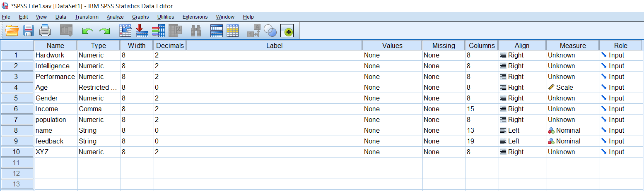
Task: Toggle the green plus Show All Variables icon
Action: click(287, 31)
